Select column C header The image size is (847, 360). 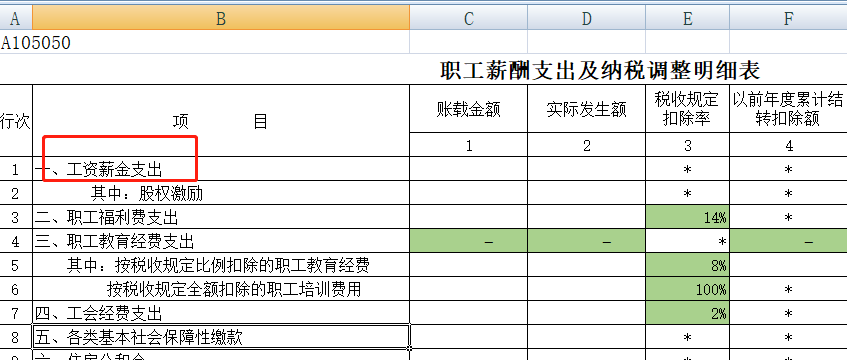pyautogui.click(x=468, y=18)
